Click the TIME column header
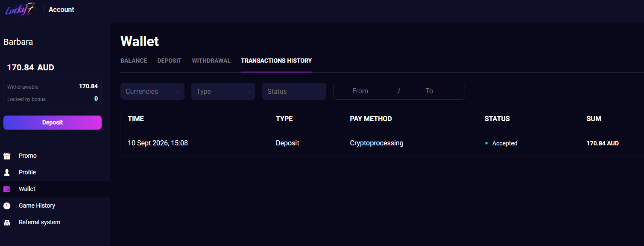This screenshot has width=644, height=246. pos(136,119)
